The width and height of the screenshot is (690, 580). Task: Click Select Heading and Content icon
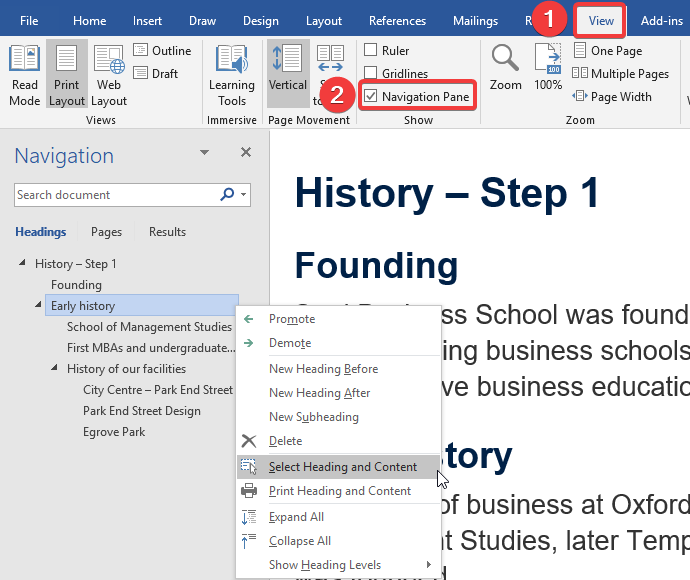249,466
